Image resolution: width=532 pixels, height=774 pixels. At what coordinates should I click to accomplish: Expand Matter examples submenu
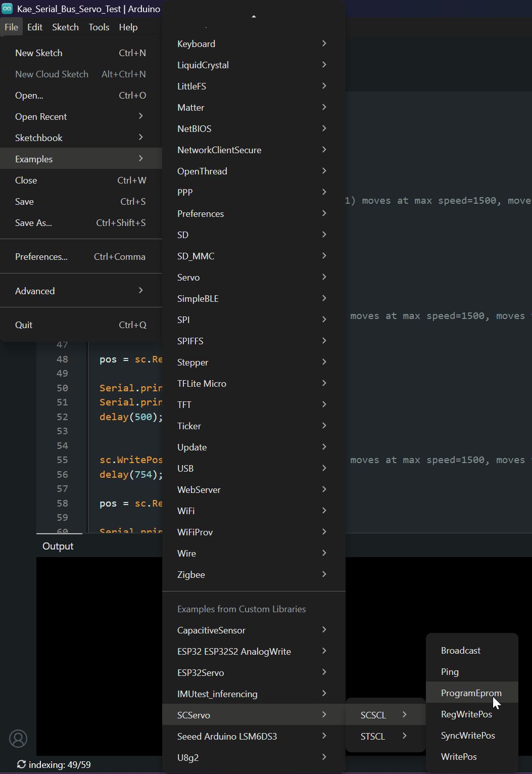pos(254,108)
